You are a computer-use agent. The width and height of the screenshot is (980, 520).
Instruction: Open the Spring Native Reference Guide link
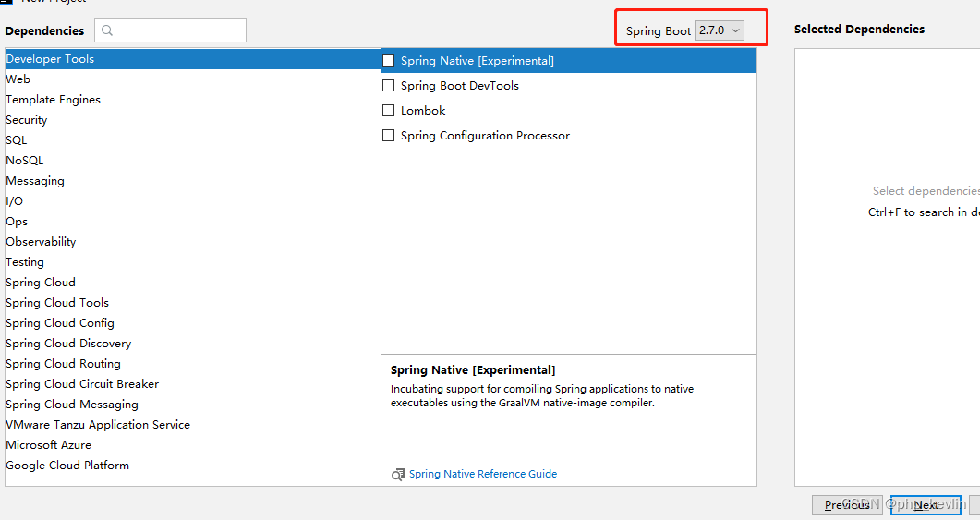(483, 474)
